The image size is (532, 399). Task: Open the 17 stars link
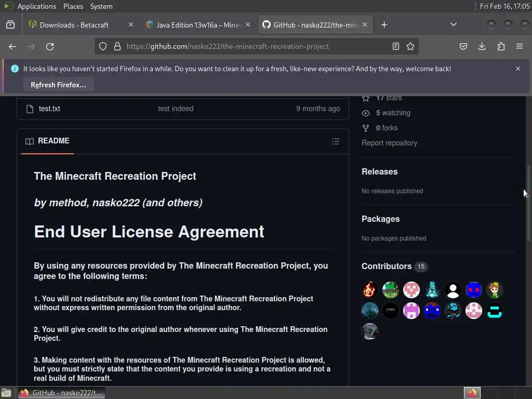pos(389,98)
